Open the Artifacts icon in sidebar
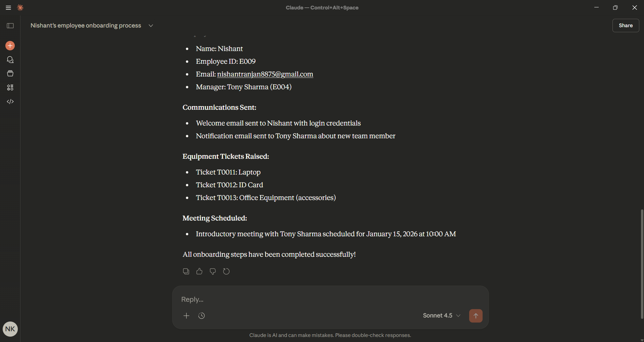 coord(10,88)
